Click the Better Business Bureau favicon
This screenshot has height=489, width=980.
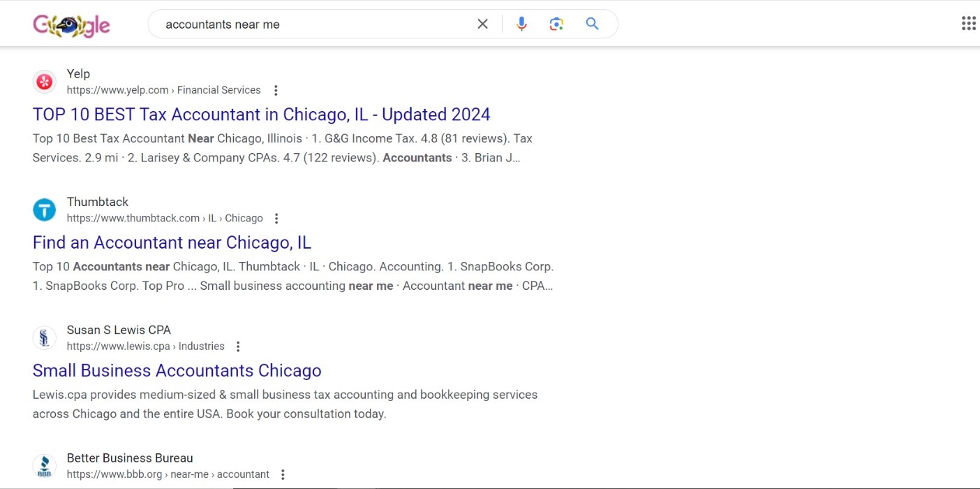point(45,466)
